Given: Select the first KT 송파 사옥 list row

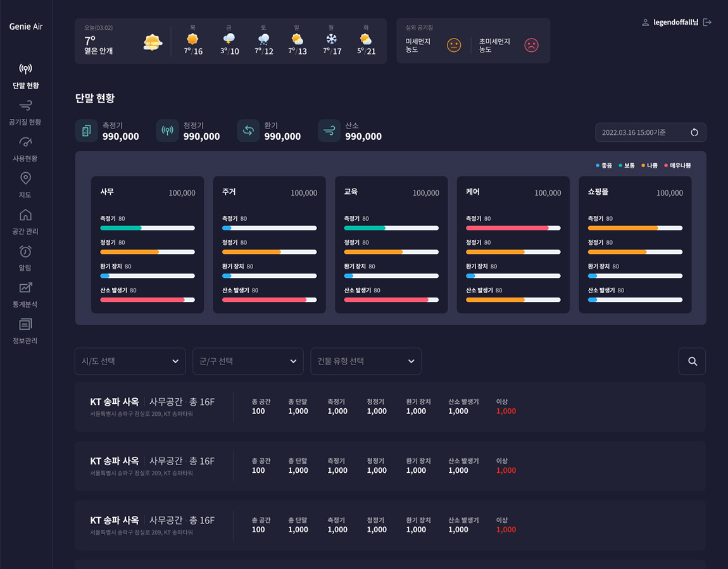Looking at the screenshot, I should (x=389, y=407).
